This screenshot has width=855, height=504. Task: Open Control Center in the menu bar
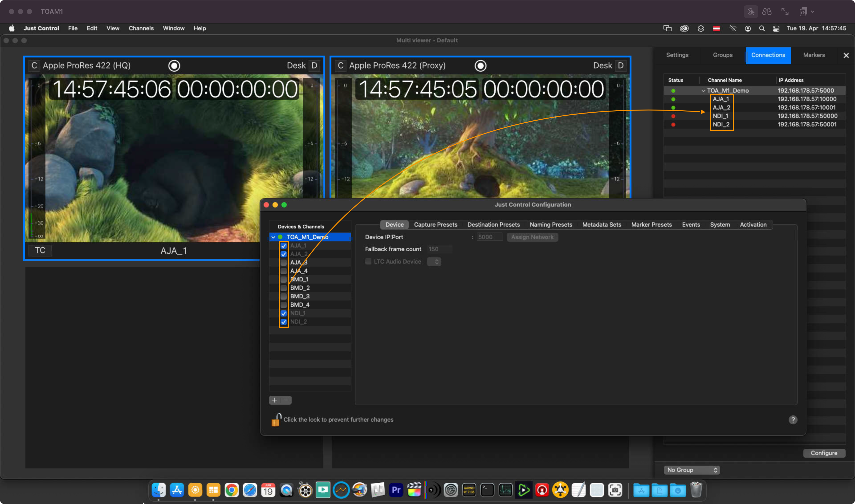[776, 28]
